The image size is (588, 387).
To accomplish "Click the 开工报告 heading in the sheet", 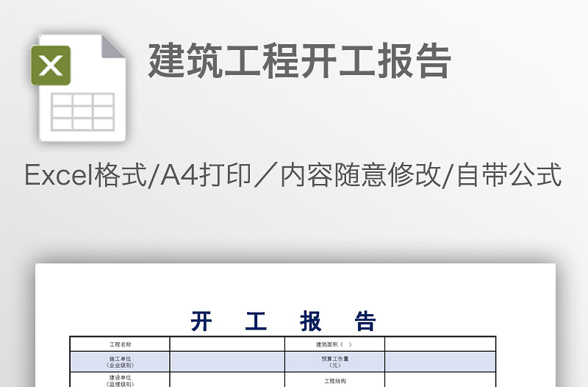I will pyautogui.click(x=283, y=322).
